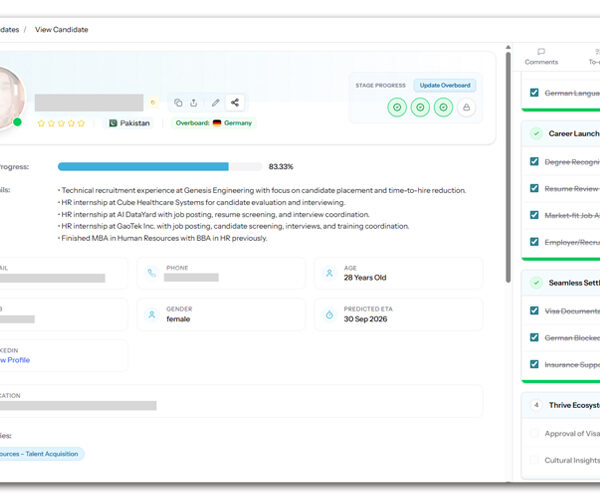Click the phone icon in Phone card

pos(152,273)
